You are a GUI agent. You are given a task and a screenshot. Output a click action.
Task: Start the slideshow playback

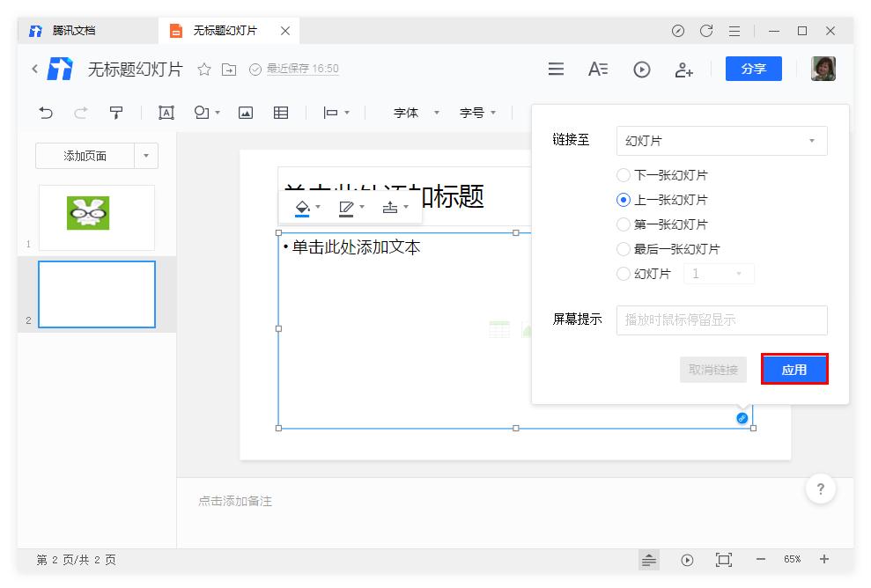coord(642,70)
